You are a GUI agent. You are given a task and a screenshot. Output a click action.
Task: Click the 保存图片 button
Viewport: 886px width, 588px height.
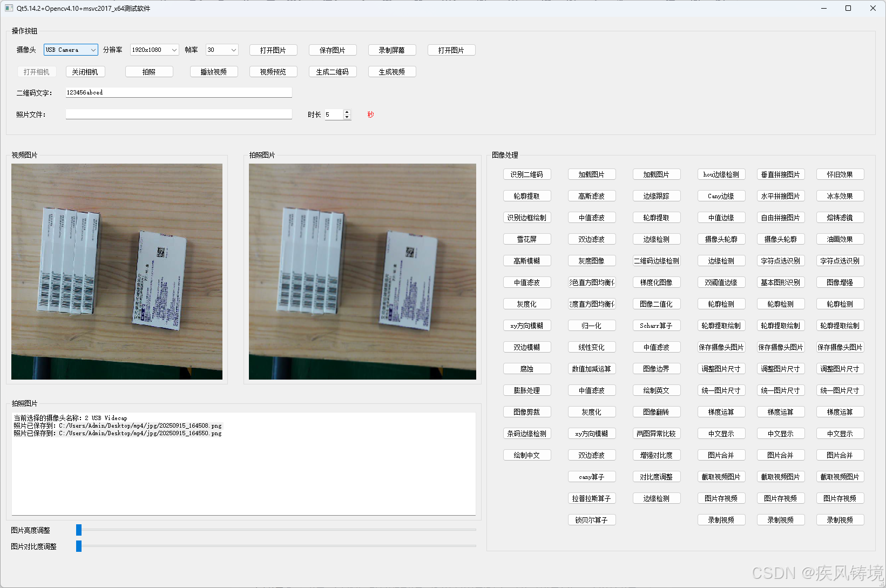click(x=333, y=50)
